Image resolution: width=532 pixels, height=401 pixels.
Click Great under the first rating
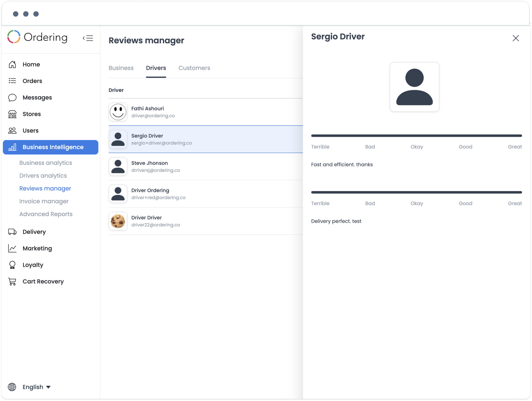coord(515,147)
